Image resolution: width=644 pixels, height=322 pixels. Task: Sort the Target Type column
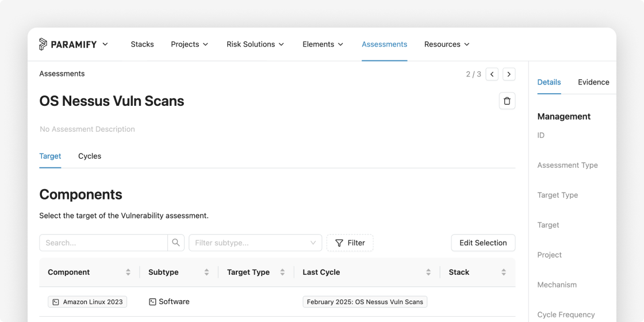[282, 273]
